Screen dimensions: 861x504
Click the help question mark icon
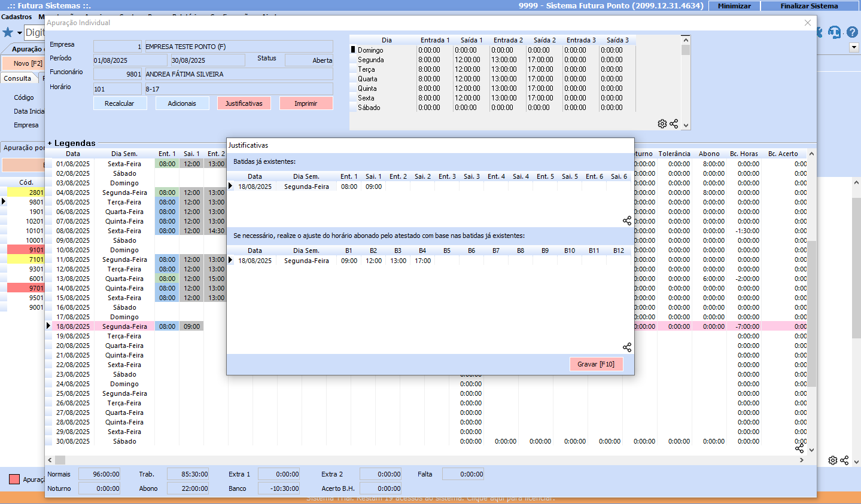[852, 32]
